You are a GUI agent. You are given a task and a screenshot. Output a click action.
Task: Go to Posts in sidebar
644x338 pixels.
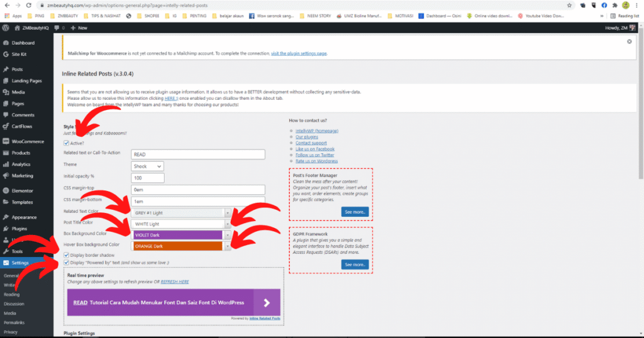(x=17, y=69)
